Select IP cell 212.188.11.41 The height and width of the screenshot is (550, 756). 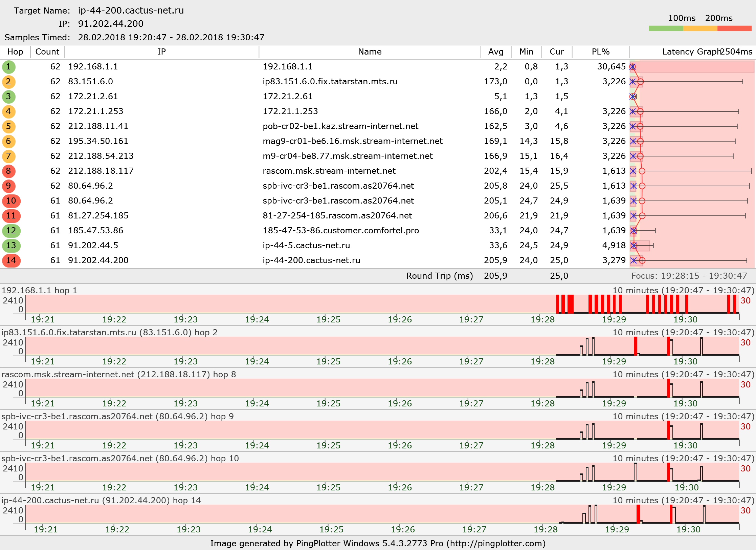(x=98, y=126)
